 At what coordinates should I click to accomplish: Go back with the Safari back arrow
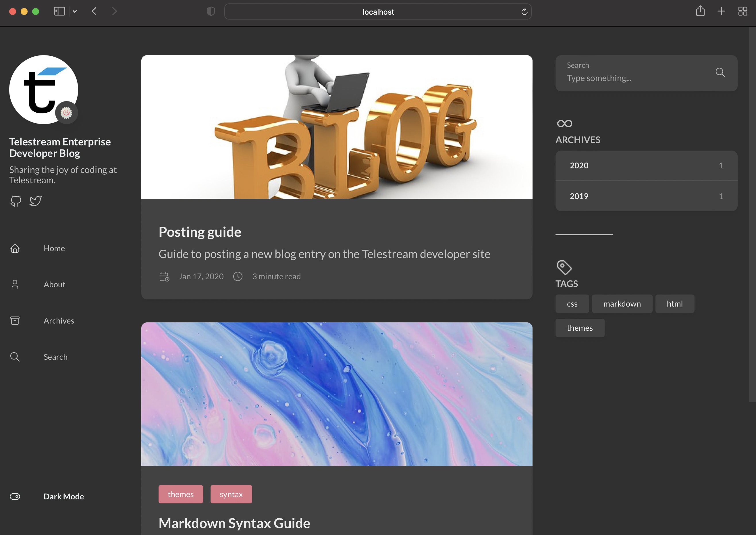pos(94,11)
